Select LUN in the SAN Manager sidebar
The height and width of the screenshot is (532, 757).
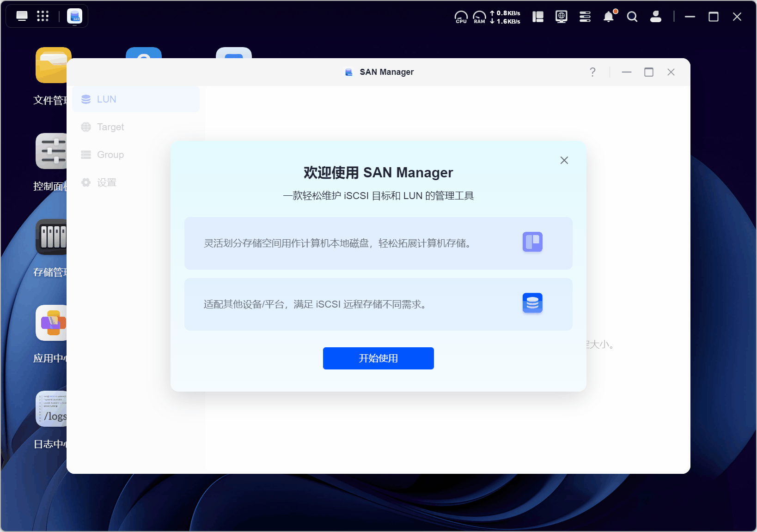coord(136,99)
